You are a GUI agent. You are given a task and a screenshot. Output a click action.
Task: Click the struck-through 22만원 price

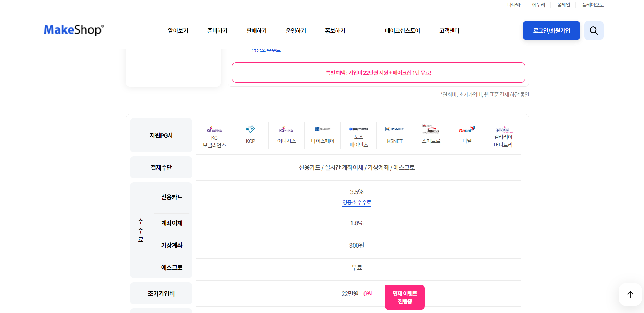[x=350, y=293]
